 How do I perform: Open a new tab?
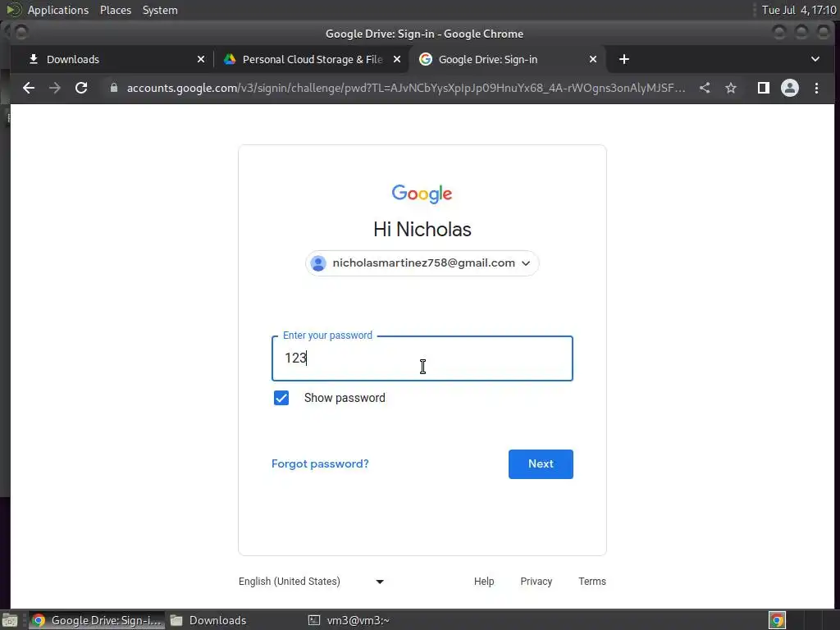(624, 59)
